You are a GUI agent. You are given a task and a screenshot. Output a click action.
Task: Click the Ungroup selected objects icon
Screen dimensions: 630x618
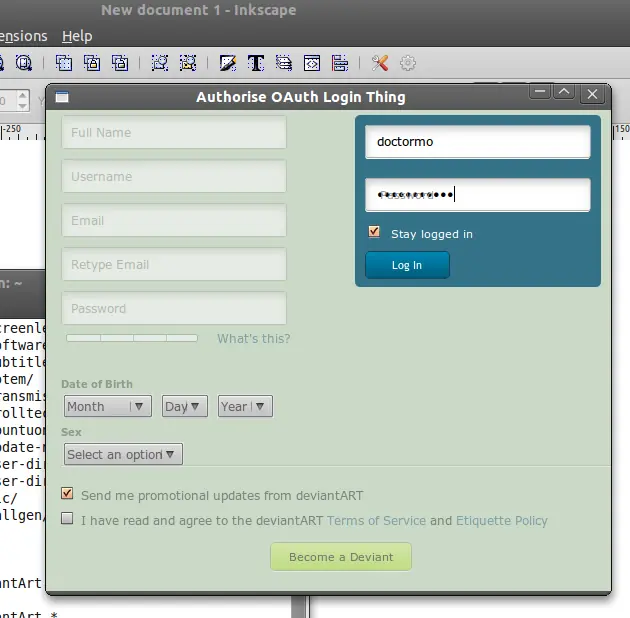pos(188,63)
